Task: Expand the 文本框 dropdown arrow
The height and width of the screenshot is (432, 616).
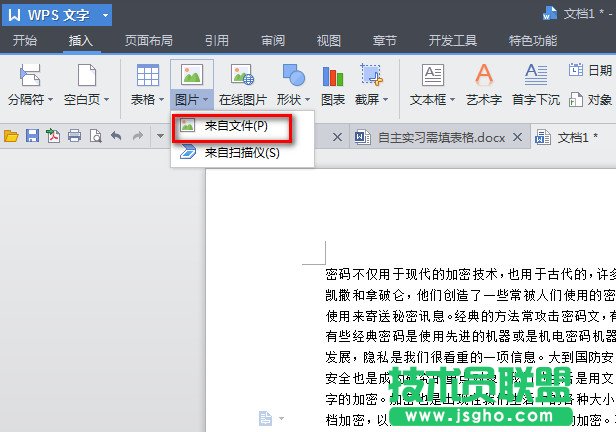Action: 452,100
